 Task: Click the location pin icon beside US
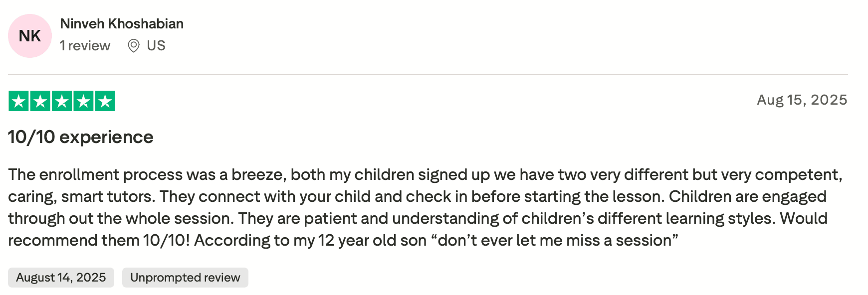pyautogui.click(x=133, y=46)
